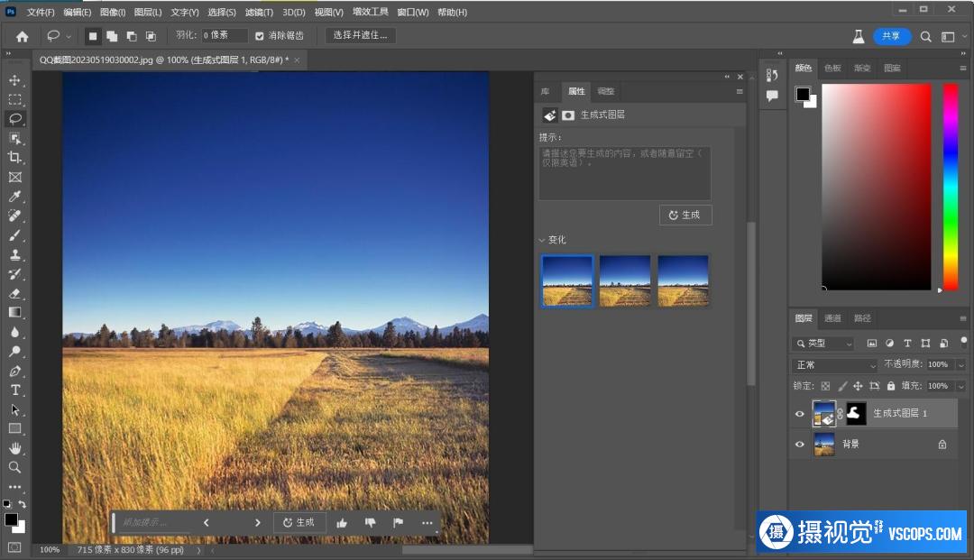
Task: Click 生成 in the Properties panel
Action: tap(685, 215)
